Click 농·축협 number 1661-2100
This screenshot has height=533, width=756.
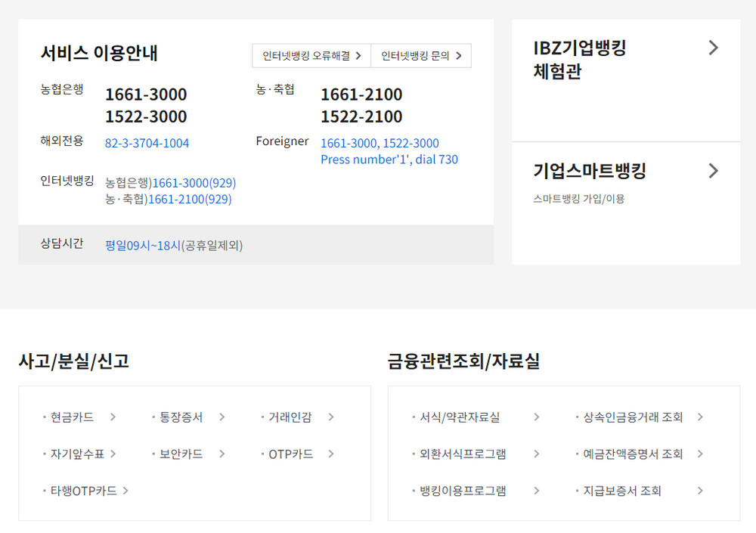[361, 95]
